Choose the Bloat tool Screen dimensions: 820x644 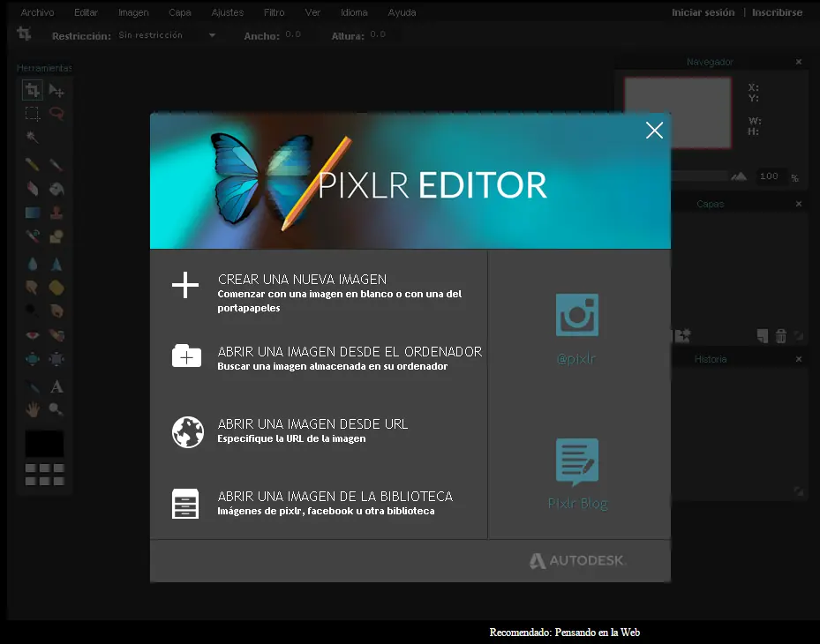[33, 359]
